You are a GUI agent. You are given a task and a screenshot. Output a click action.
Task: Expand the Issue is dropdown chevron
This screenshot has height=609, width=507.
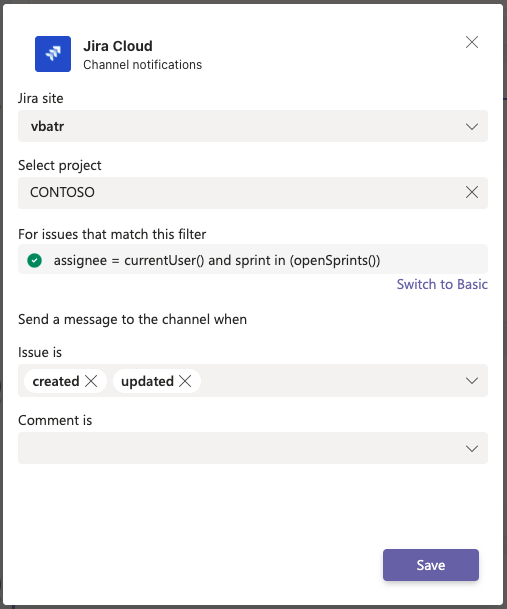(x=472, y=381)
